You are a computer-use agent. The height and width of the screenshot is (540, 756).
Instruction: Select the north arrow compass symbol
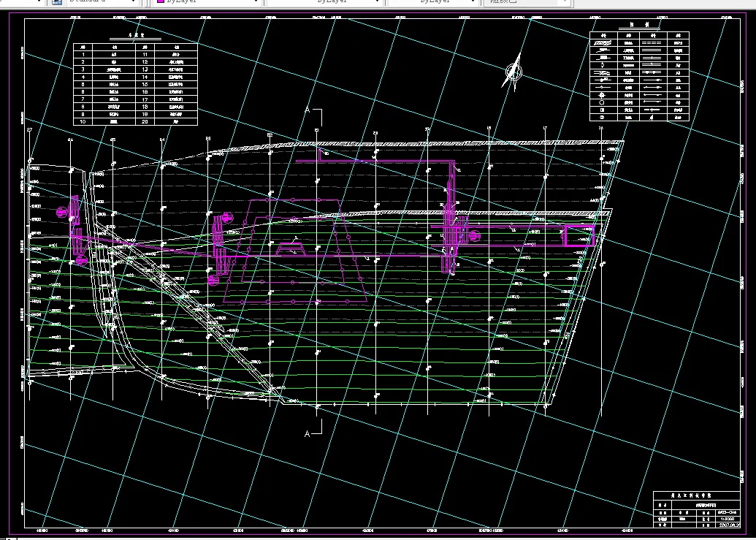point(513,72)
